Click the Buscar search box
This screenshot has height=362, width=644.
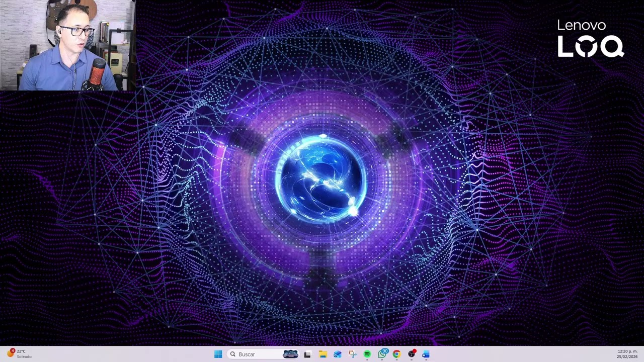pos(263,354)
